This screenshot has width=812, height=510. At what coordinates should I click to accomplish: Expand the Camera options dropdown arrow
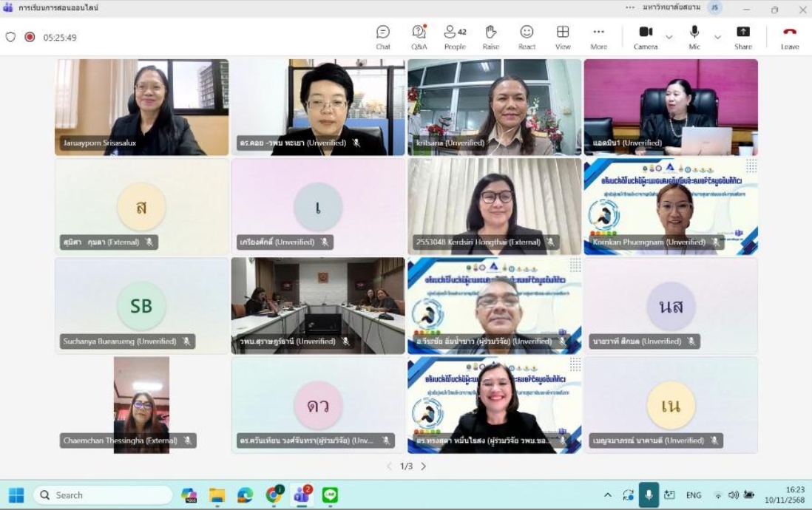tap(669, 37)
